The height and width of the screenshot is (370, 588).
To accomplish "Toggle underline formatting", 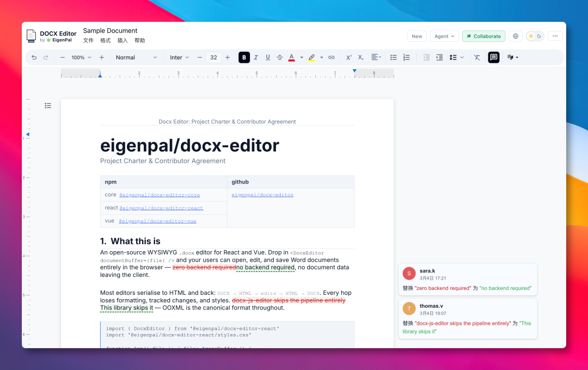I will click(268, 57).
